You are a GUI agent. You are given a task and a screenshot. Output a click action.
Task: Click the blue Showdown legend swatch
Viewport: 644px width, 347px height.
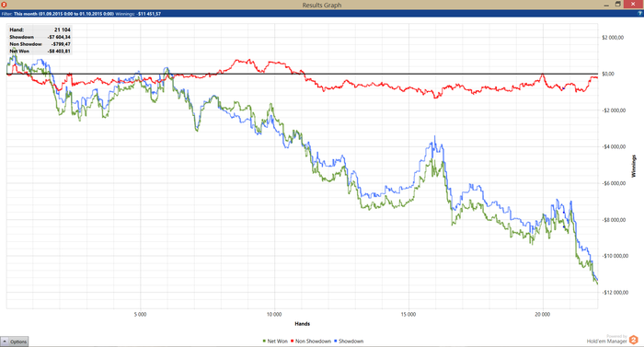click(x=336, y=341)
